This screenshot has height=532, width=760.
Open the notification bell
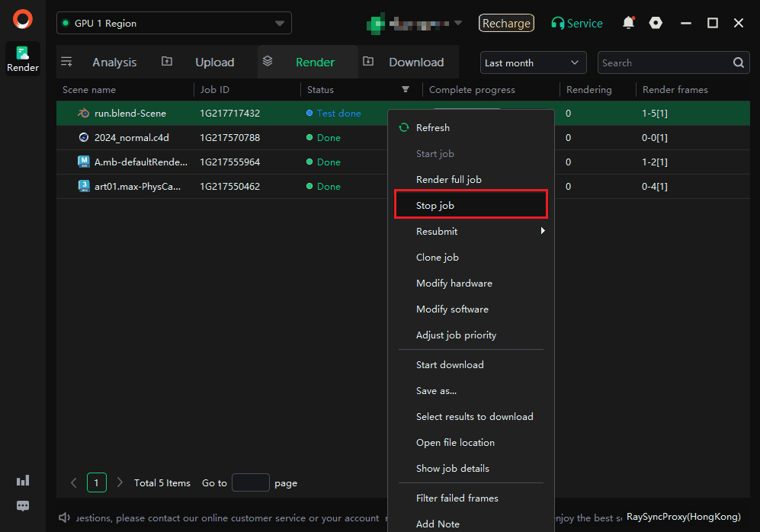tap(628, 23)
